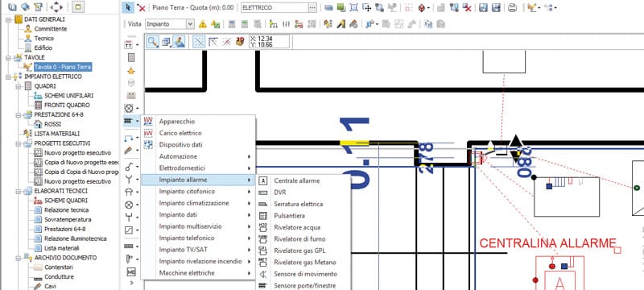The height and width of the screenshot is (290, 644).
Task: Open the dropdown arrow next to red cube
Action: click(429, 8)
